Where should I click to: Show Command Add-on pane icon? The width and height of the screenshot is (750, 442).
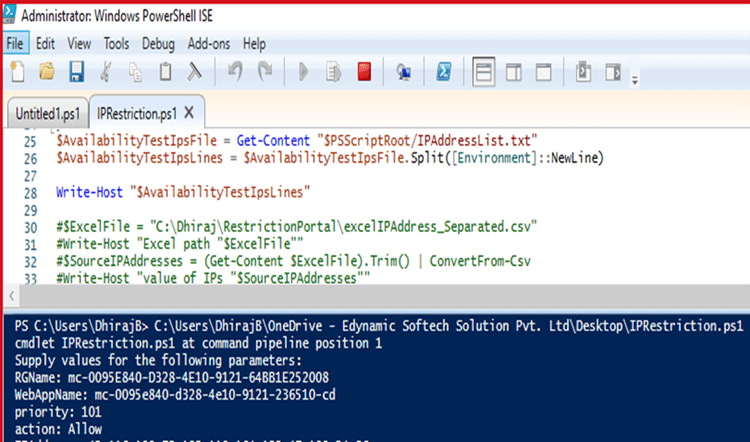click(613, 72)
